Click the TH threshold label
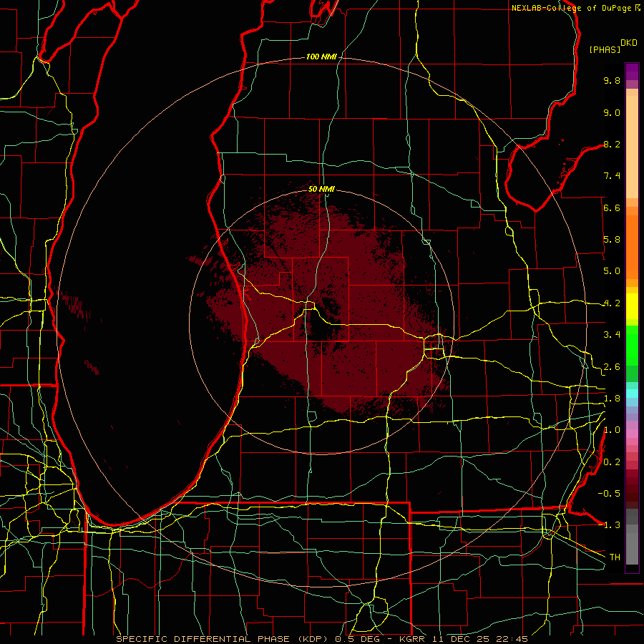Screen dimensions: 644x644 (615, 557)
